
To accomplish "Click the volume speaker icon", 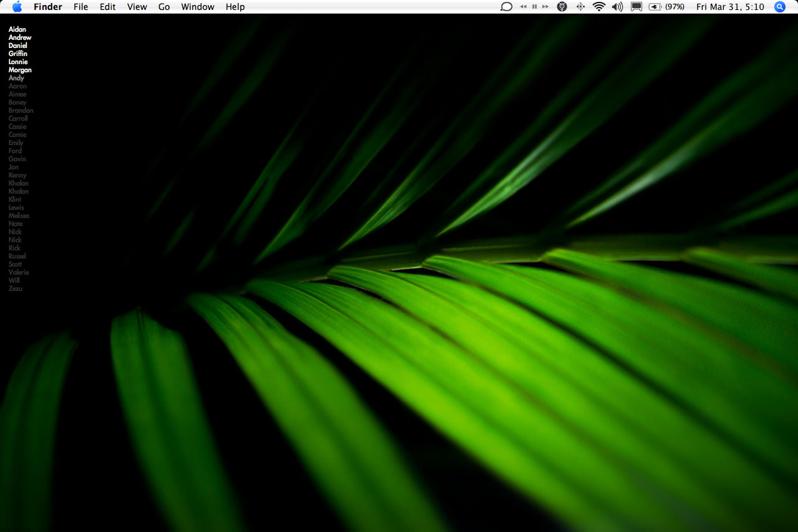I will pyautogui.click(x=617, y=7).
